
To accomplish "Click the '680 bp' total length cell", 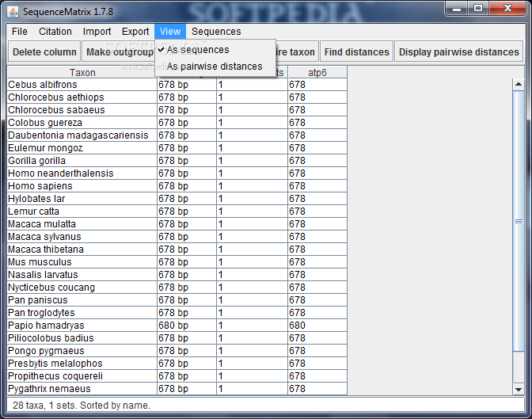I will 187,326.
